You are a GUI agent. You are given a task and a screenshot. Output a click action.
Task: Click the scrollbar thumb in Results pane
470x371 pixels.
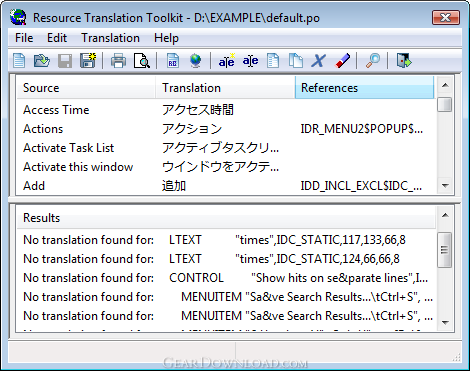445,250
